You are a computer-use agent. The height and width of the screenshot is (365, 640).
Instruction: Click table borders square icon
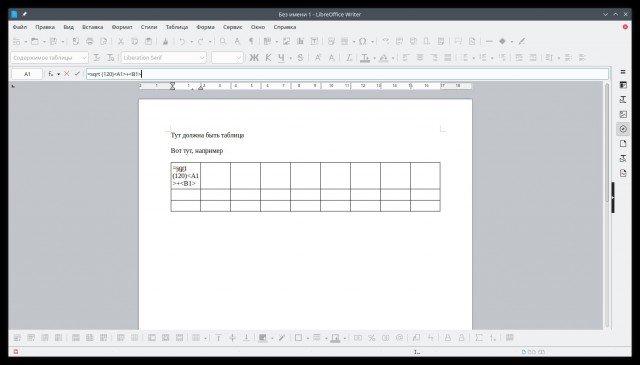click(298, 338)
